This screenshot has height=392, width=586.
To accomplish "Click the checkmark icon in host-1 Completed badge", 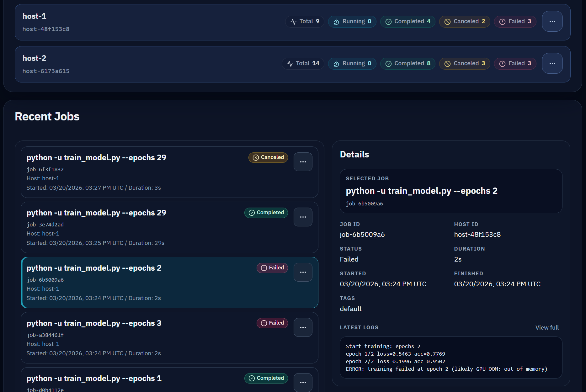I will (x=388, y=22).
